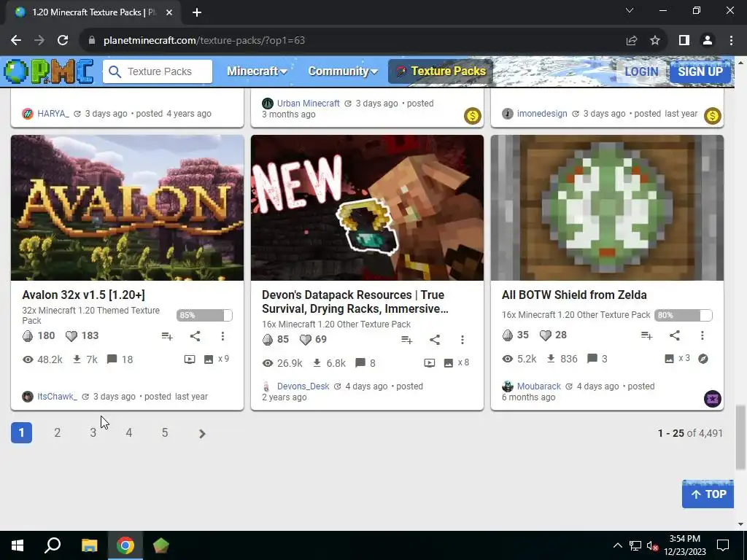
Task: Jump back to top with TOP button
Action: pyautogui.click(x=708, y=494)
